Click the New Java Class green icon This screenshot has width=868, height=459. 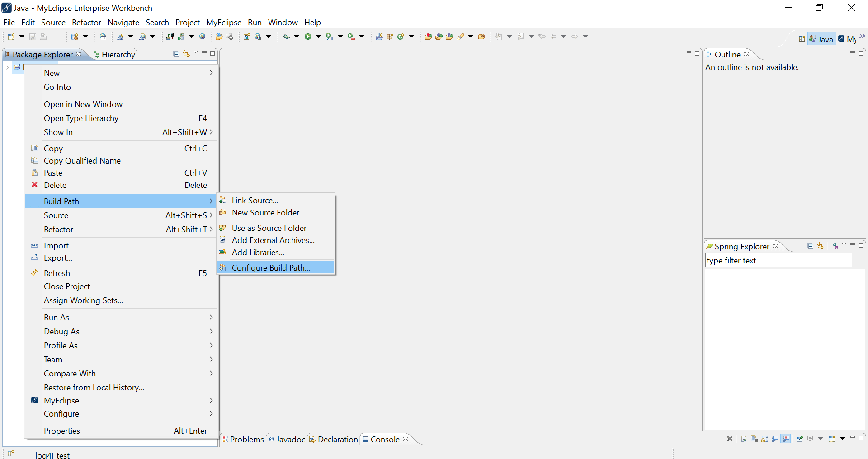tap(401, 37)
